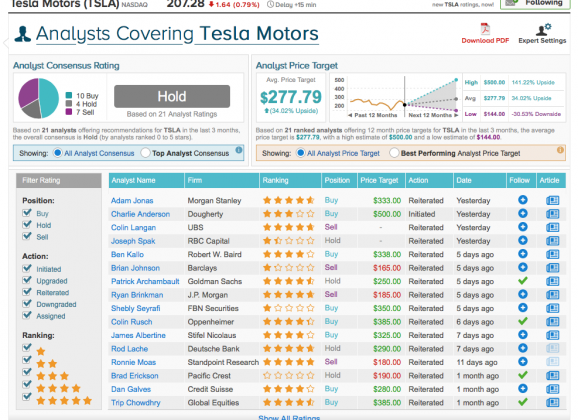This screenshot has width=578, height=420.
Task: Uncheck the Hold position filter
Action: pos(27,225)
